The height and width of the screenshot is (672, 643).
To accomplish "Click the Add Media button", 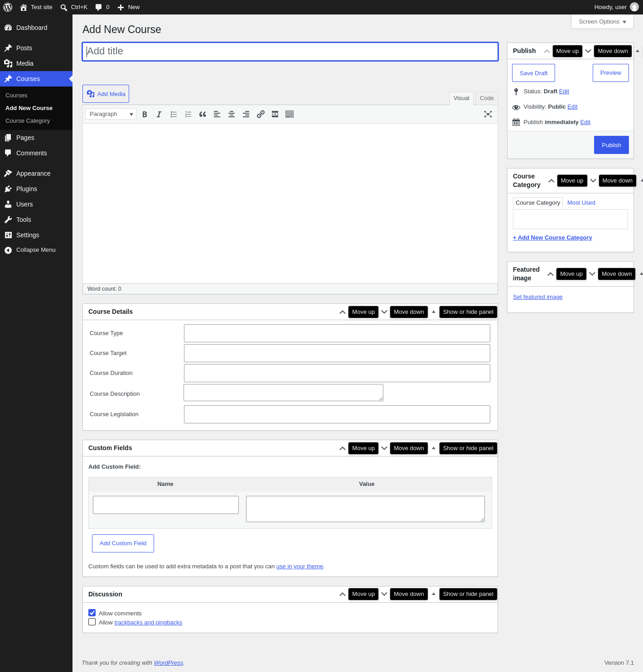I will (106, 94).
